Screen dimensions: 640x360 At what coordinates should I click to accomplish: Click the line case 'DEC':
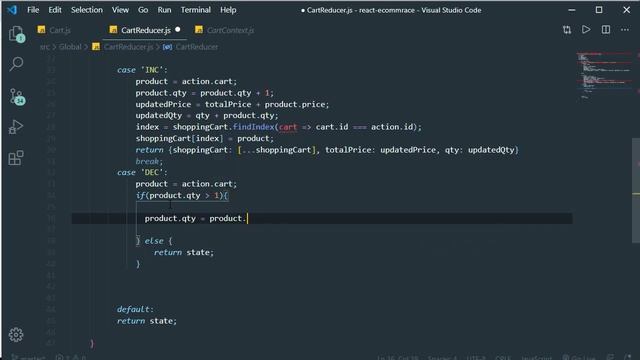pos(142,172)
